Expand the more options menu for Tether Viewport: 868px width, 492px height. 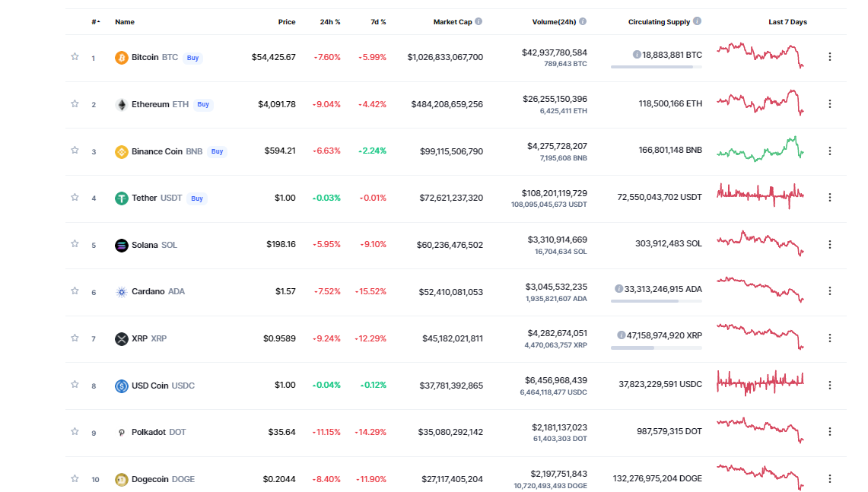829,197
